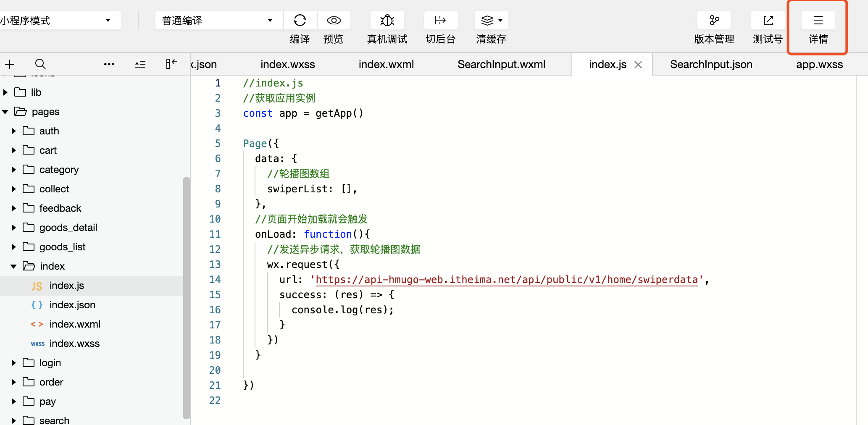The width and height of the screenshot is (868, 425).
Task: Click the 编译 compile refresh icon
Action: (300, 20)
